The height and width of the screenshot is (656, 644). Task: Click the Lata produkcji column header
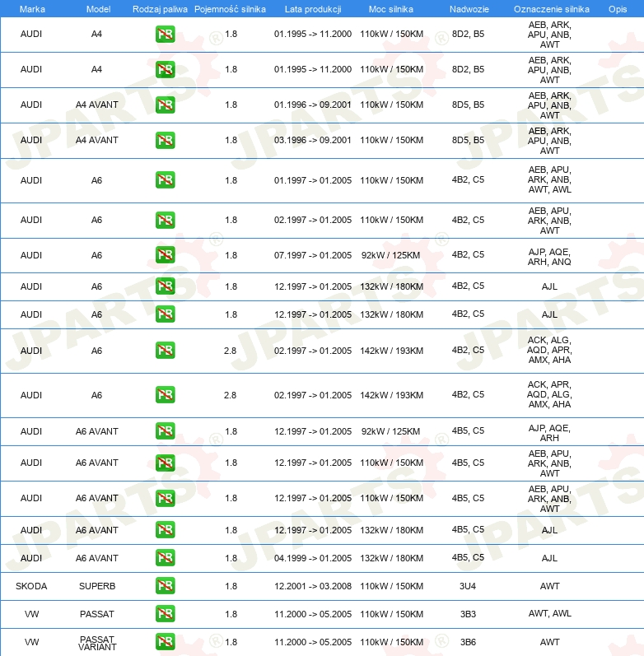click(313, 9)
